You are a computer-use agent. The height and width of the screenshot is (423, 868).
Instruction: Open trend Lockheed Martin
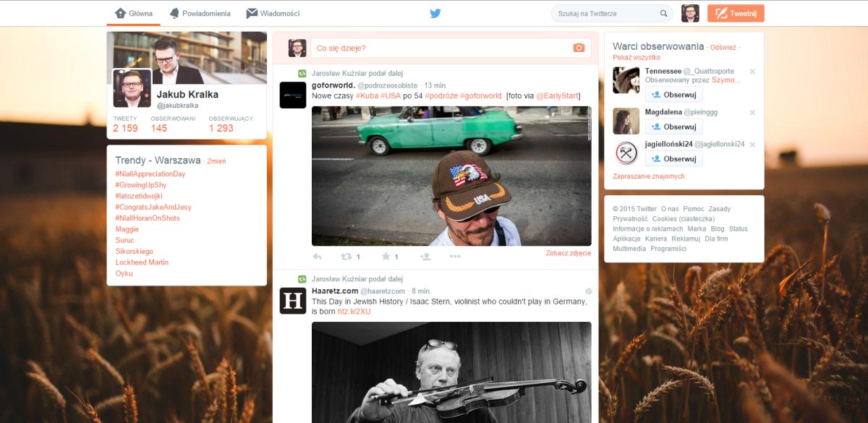pyautogui.click(x=142, y=262)
